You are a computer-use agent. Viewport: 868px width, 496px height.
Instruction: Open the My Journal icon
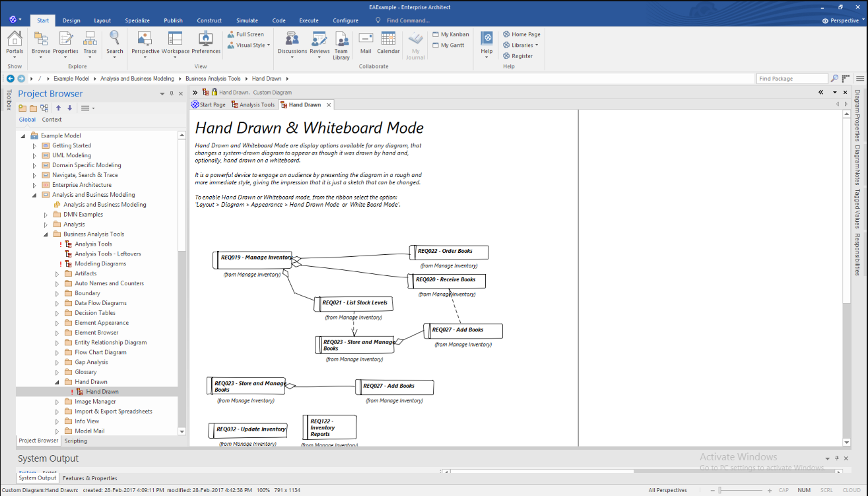click(x=415, y=45)
